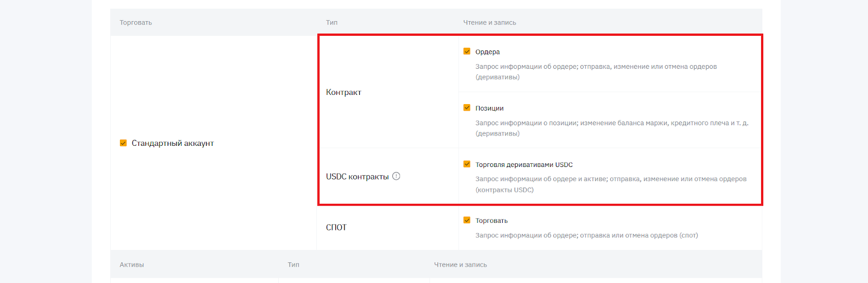Click the Стандартный аккаунт label text

point(173,143)
